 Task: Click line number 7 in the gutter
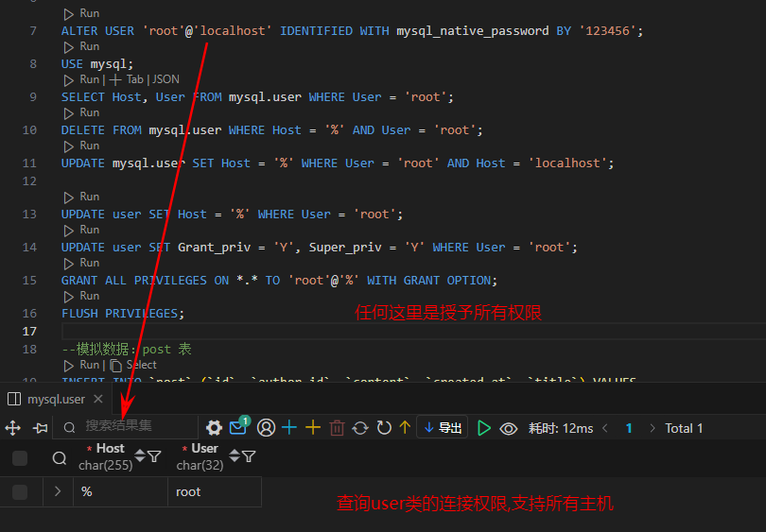pyautogui.click(x=33, y=31)
